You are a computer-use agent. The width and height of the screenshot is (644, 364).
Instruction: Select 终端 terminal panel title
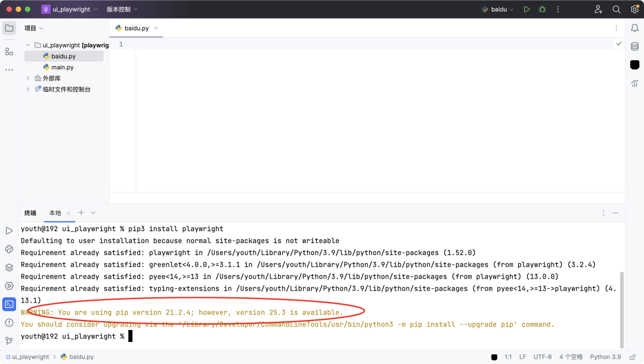click(x=30, y=213)
